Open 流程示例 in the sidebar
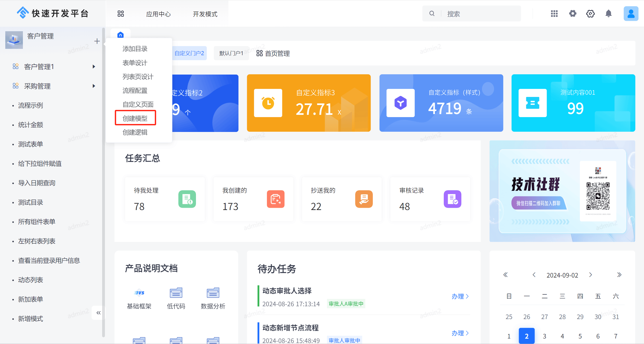 (x=31, y=105)
